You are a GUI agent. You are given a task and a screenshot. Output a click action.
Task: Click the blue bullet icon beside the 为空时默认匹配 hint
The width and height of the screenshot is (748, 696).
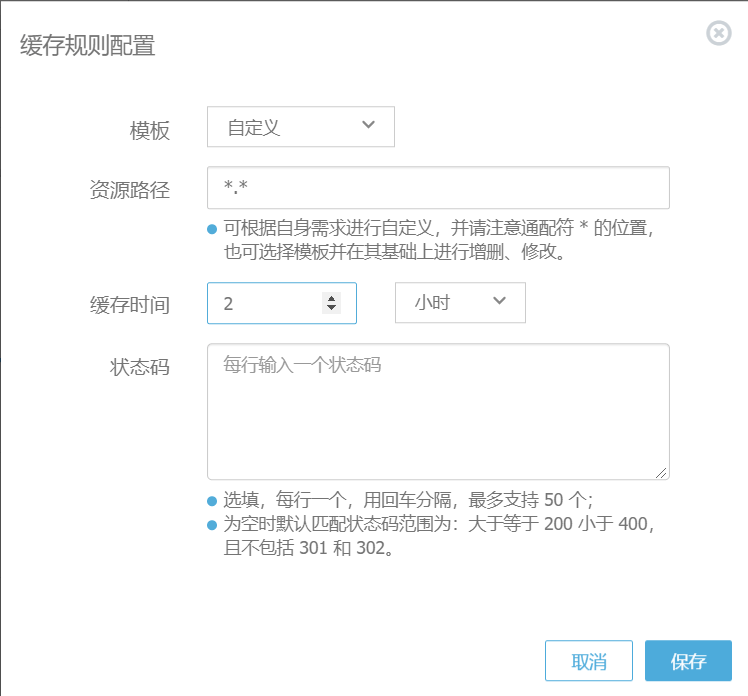[212, 525]
